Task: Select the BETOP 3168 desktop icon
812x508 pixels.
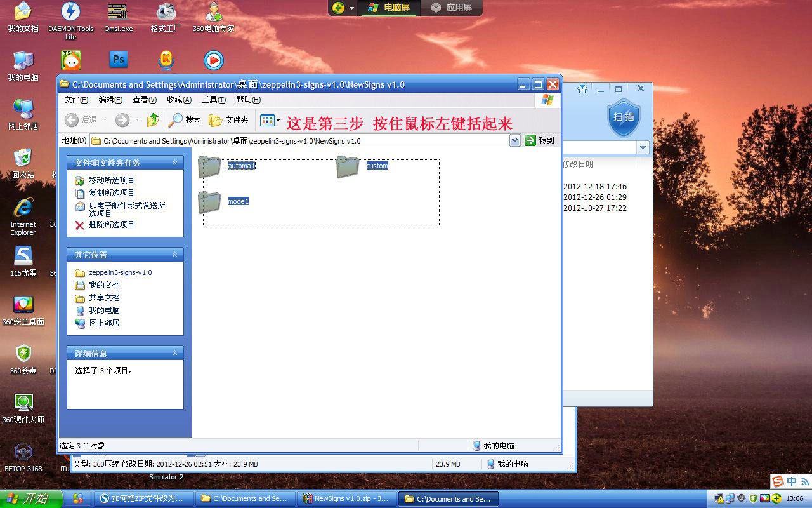Action: click(23, 457)
